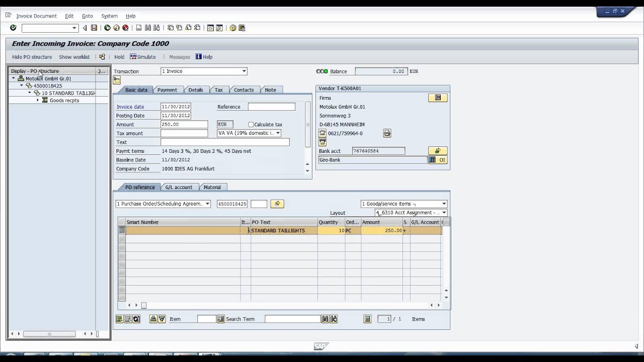Enable the Calculate tax checkbox
The width and height of the screenshot is (644, 362).
[251, 125]
